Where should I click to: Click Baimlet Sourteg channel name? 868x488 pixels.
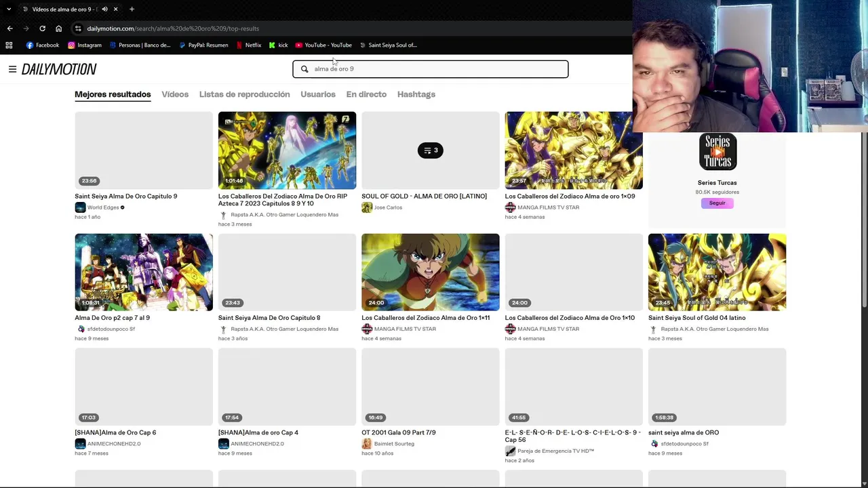(394, 444)
